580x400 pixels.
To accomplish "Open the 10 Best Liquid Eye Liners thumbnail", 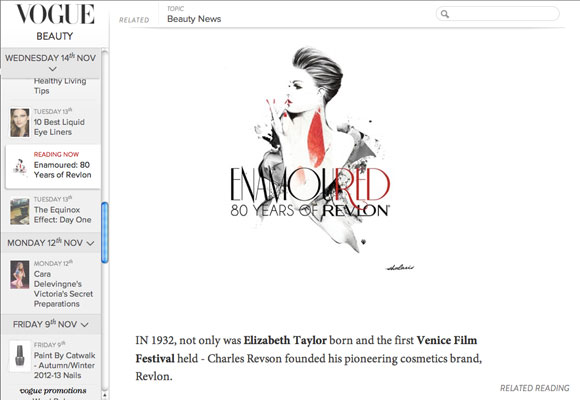I will 20,122.
